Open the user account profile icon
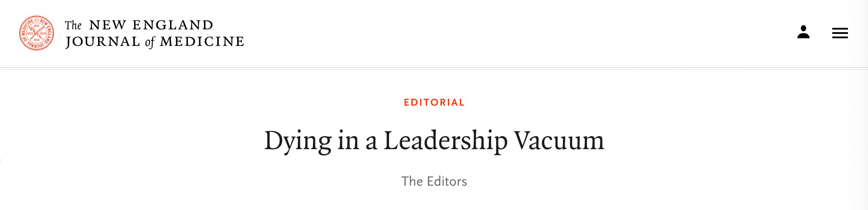The height and width of the screenshot is (210, 868). 804,32
